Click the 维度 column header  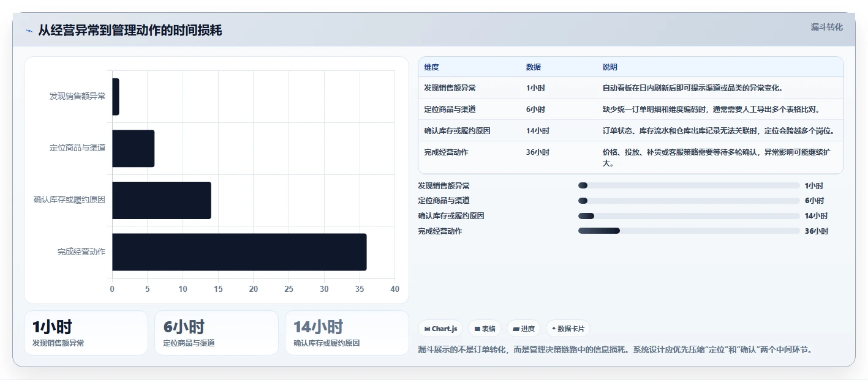coord(431,67)
